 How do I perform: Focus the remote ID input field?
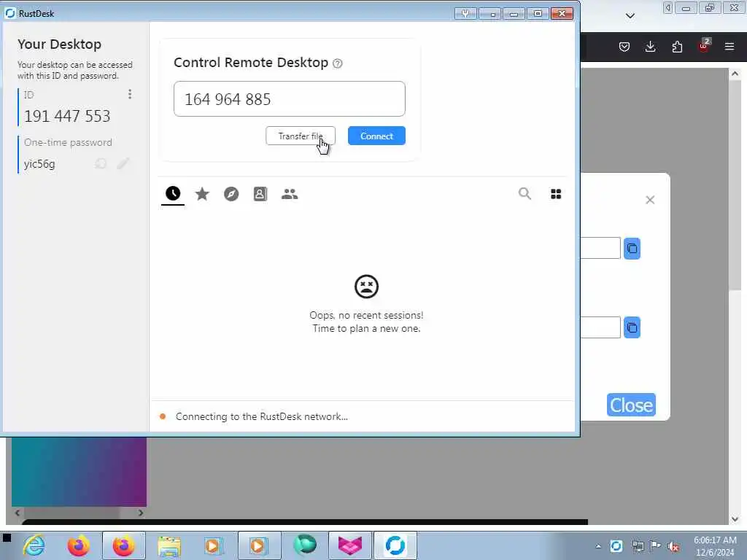pos(289,99)
